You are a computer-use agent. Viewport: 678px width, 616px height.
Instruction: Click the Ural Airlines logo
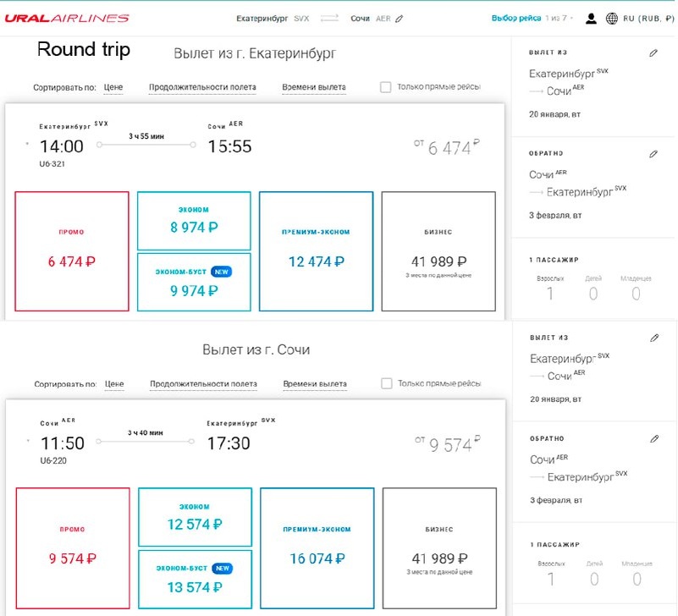tap(67, 18)
